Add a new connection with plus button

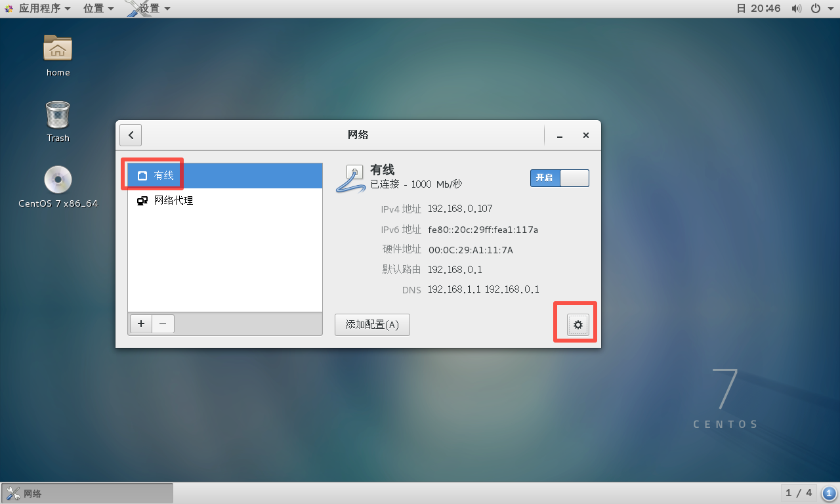(141, 324)
